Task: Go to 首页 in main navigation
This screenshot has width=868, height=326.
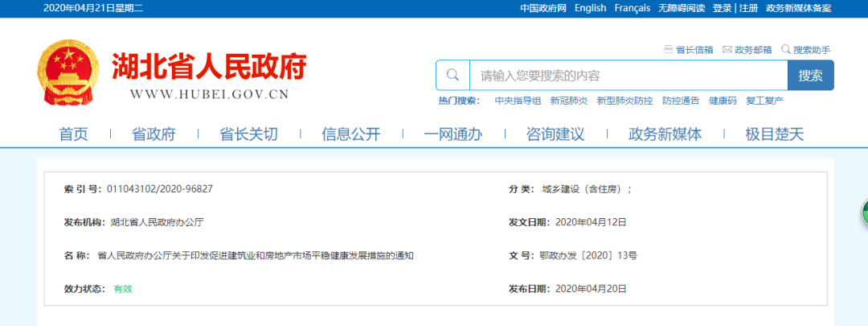Action: (x=73, y=134)
